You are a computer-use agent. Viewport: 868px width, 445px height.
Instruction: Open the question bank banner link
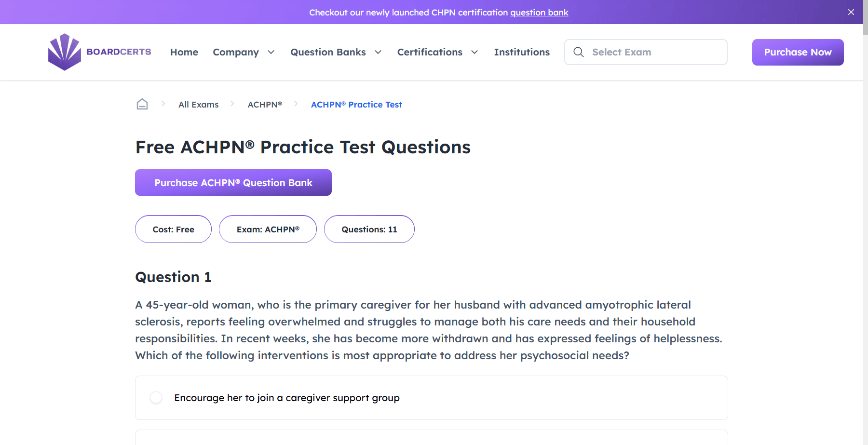click(x=539, y=13)
